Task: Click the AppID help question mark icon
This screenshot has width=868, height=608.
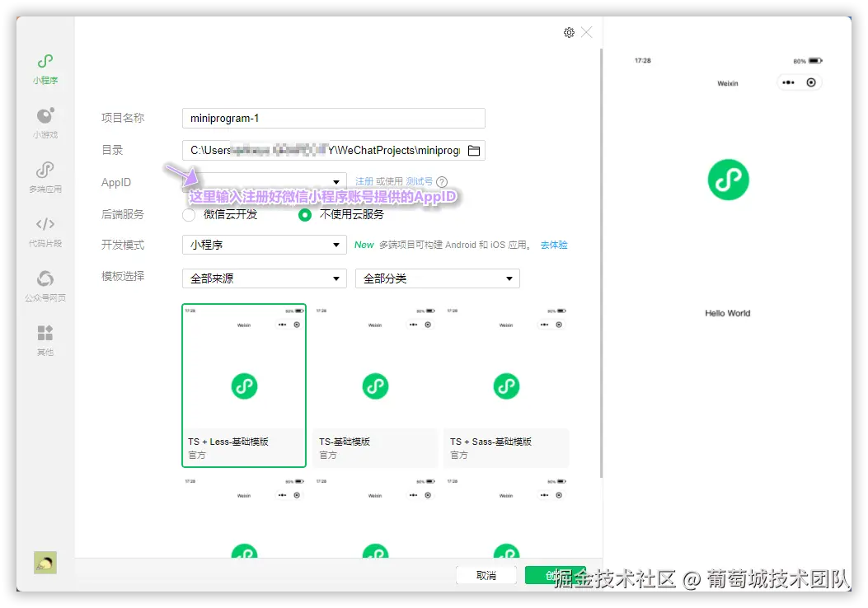Action: [442, 181]
